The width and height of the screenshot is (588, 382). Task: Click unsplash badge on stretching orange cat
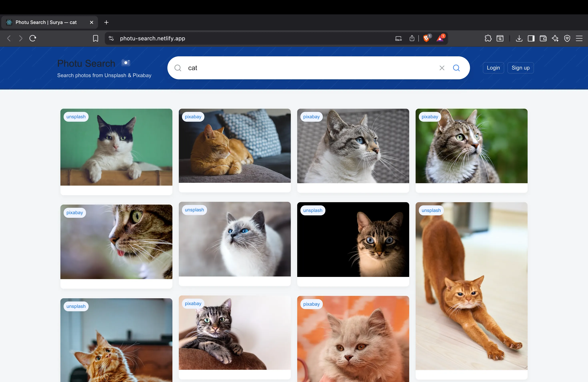coord(431,211)
